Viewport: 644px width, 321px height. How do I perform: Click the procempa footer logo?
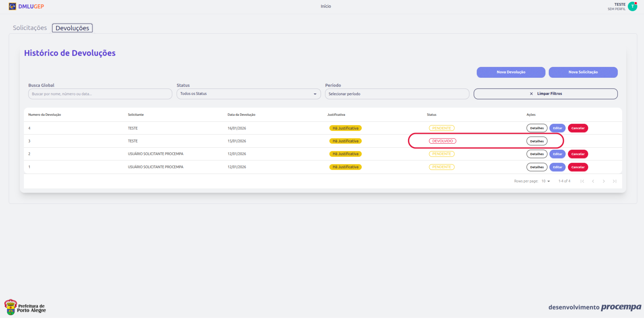[x=621, y=307]
